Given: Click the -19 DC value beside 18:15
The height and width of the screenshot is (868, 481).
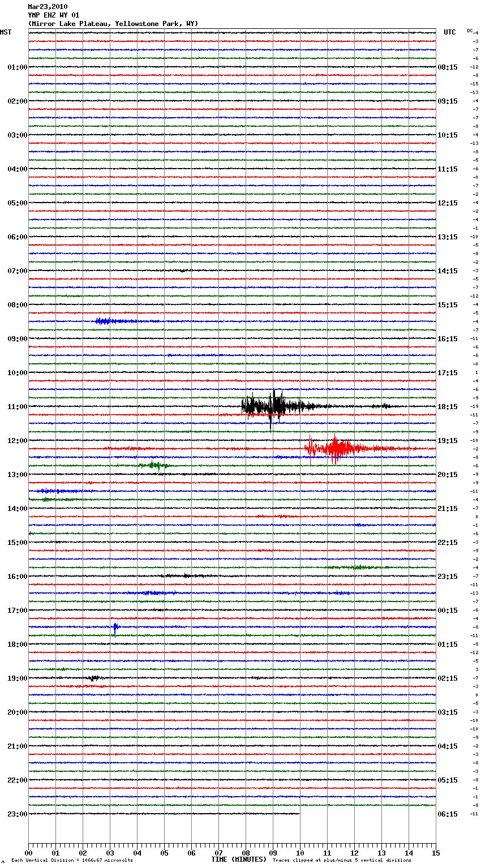Looking at the screenshot, I should (x=474, y=407).
